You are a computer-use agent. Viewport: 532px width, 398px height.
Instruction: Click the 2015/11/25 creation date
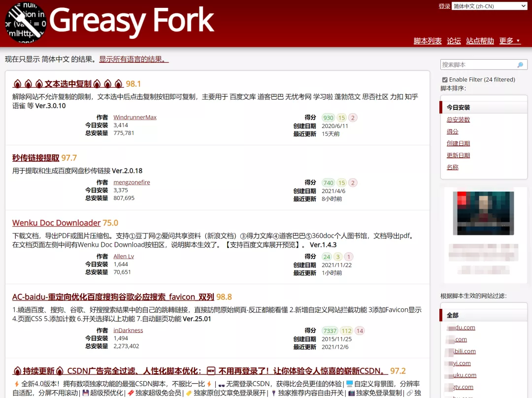336,339
